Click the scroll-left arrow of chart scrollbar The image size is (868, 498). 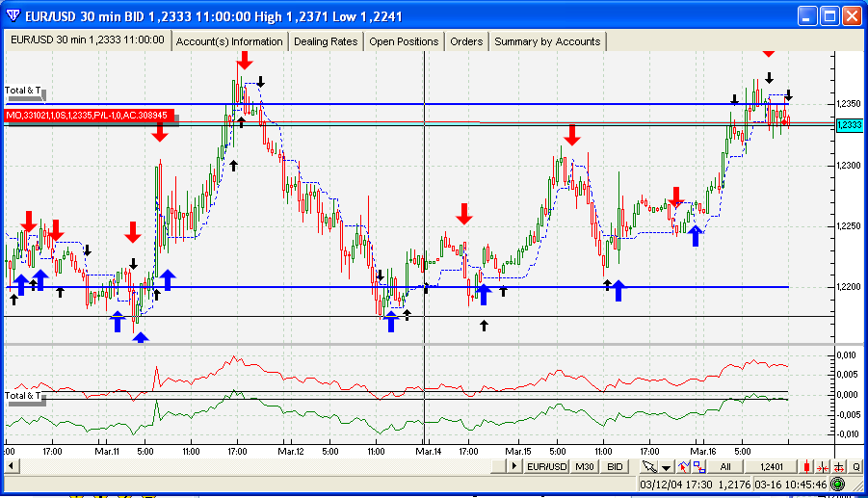11,466
